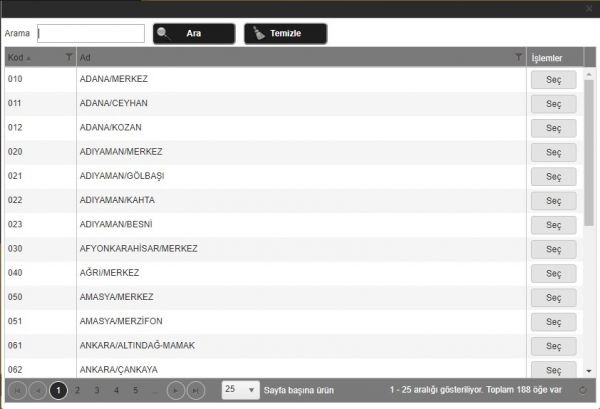The width and height of the screenshot is (600, 409).
Task: Open the filter icon on Kod column
Action: (68, 57)
